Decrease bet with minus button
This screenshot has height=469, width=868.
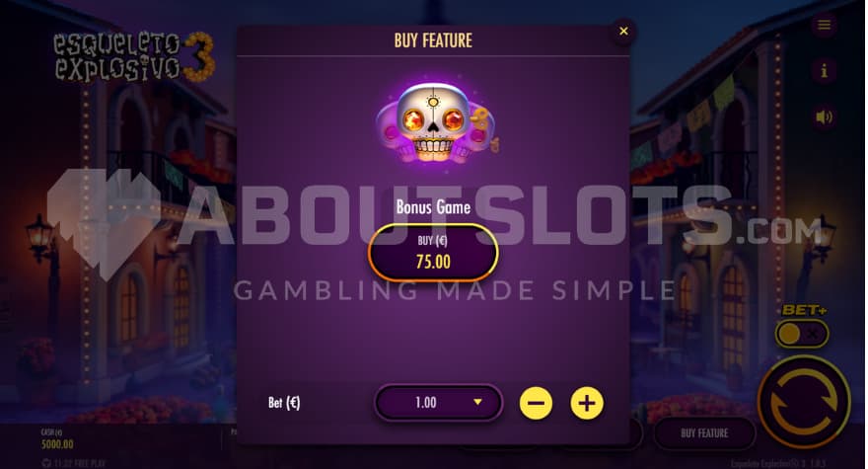pos(536,403)
